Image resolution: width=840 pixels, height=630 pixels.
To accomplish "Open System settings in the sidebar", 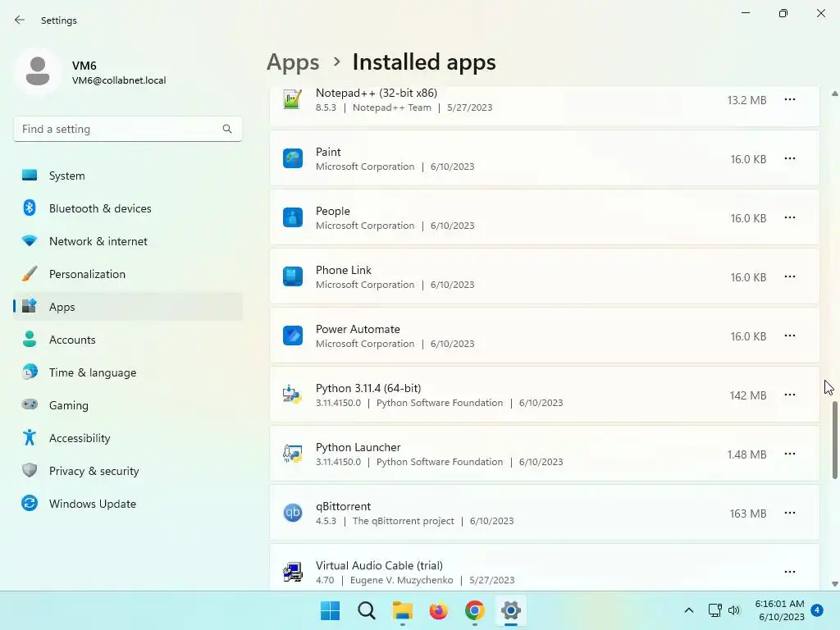I will [128, 176].
